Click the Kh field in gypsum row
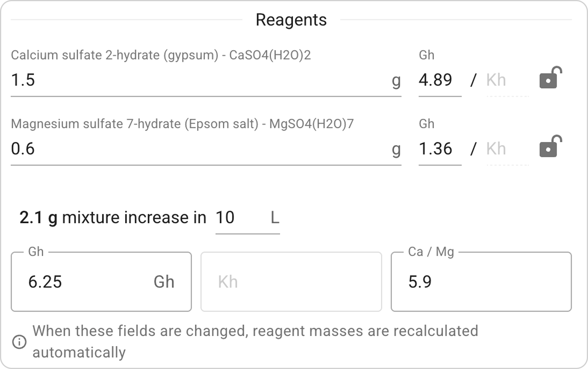The image size is (588, 369). tap(507, 80)
